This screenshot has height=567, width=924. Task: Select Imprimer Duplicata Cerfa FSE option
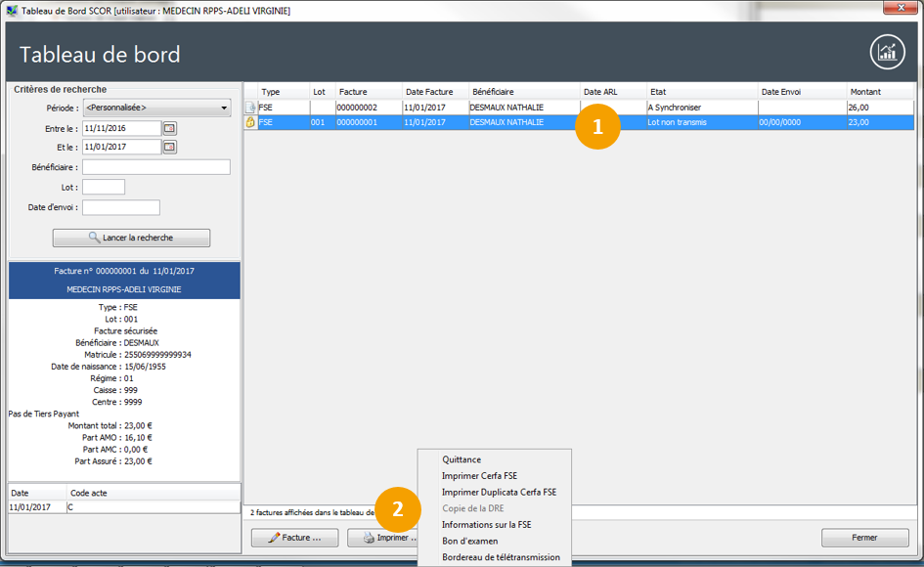499,492
